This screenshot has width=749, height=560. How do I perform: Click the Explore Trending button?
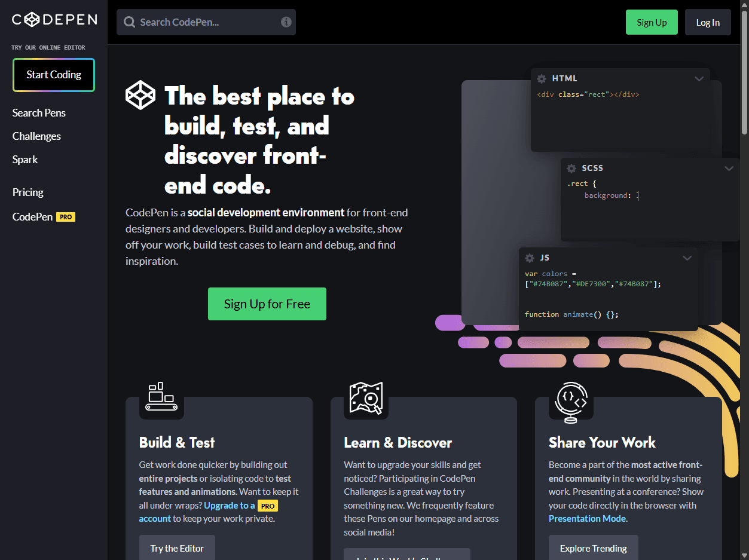point(594,547)
